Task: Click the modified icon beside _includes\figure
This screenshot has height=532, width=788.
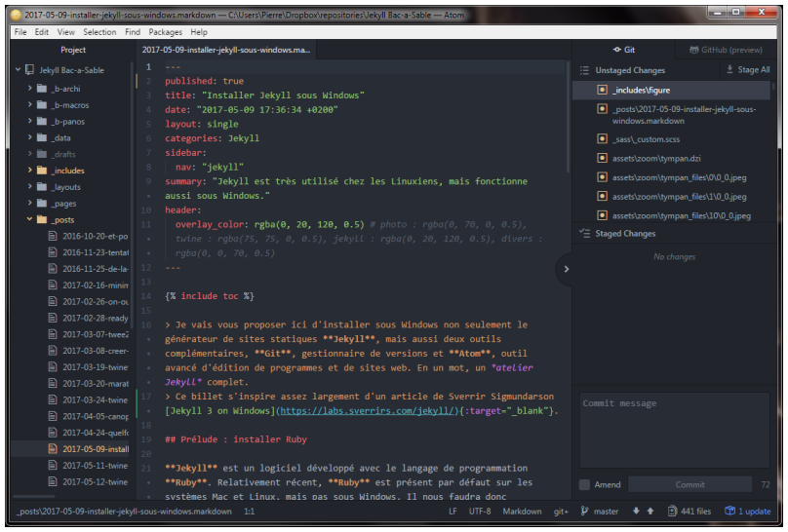Action: [602, 90]
